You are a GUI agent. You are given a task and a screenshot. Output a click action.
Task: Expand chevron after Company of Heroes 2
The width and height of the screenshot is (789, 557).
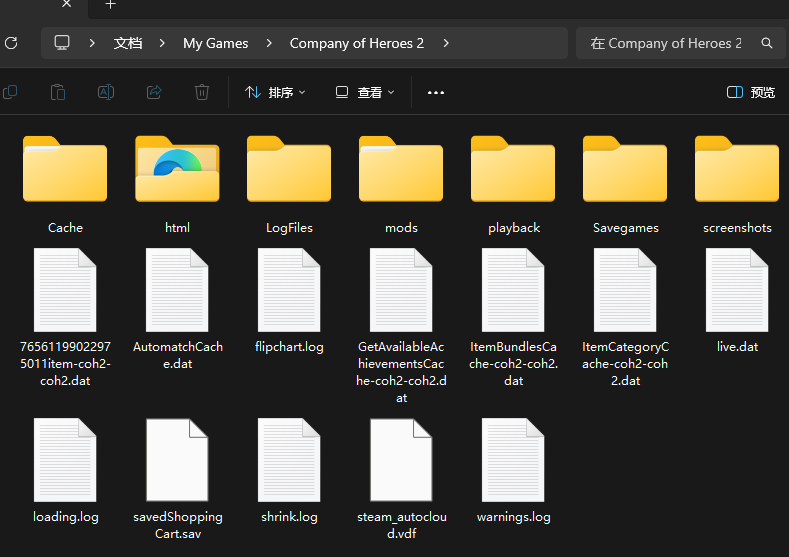point(446,43)
